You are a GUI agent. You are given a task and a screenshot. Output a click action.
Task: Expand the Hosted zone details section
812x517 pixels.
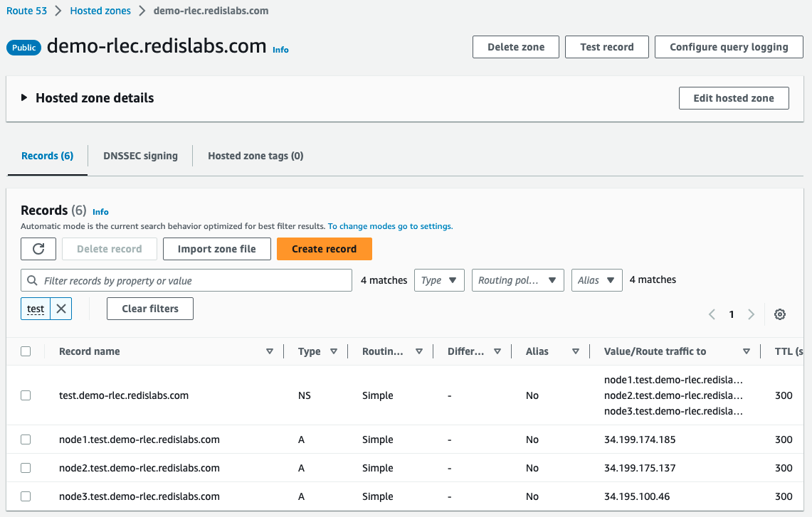24,98
